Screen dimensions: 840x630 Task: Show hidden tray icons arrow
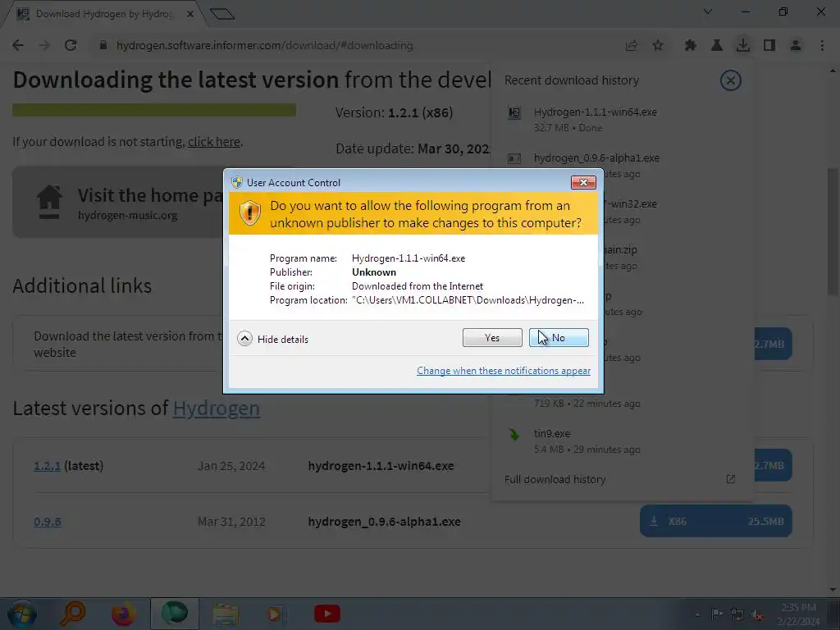[697, 614]
